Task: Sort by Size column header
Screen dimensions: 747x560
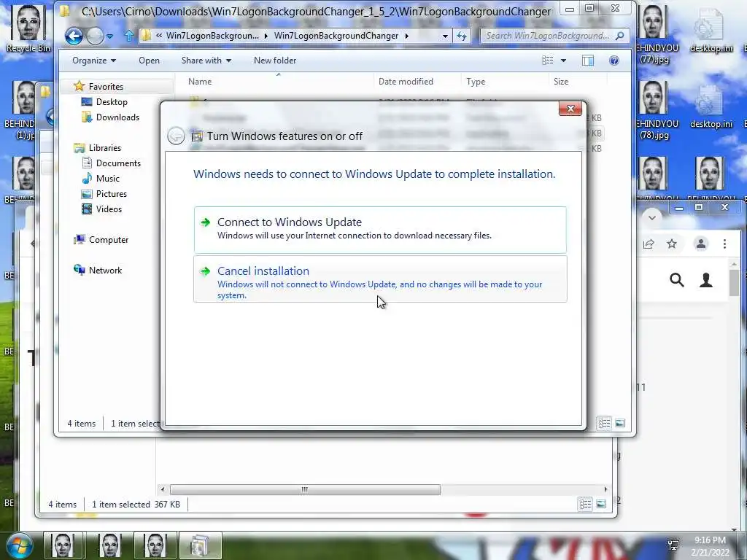Action: point(561,82)
